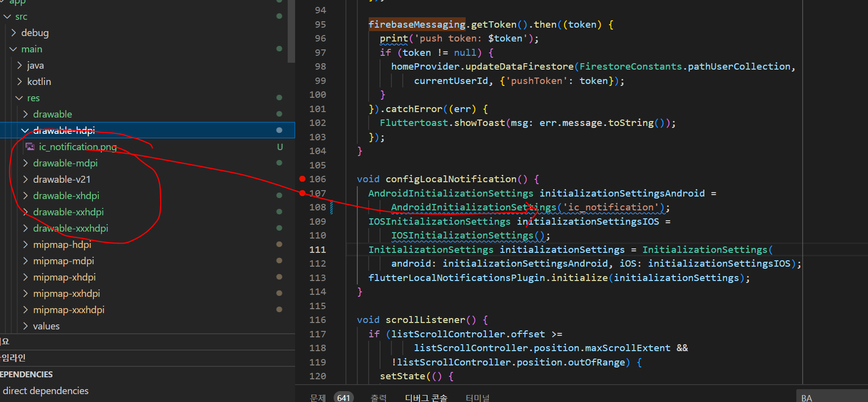The height and width of the screenshot is (402, 868).
Task: Expand mipmap-xxhdpi folder
Action: click(26, 294)
